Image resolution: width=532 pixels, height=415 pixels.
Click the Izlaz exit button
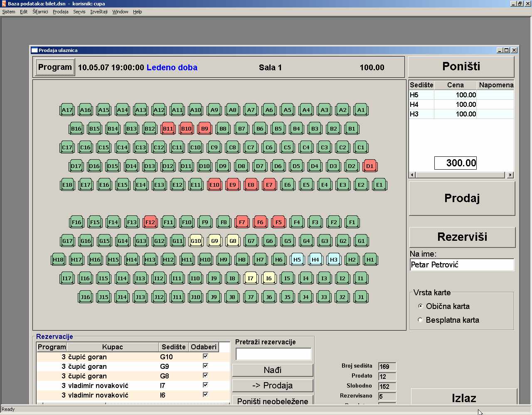coord(464,397)
